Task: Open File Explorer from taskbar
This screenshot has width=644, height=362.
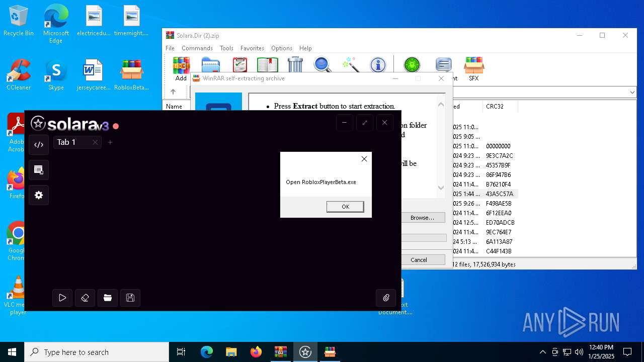Action: (231, 352)
